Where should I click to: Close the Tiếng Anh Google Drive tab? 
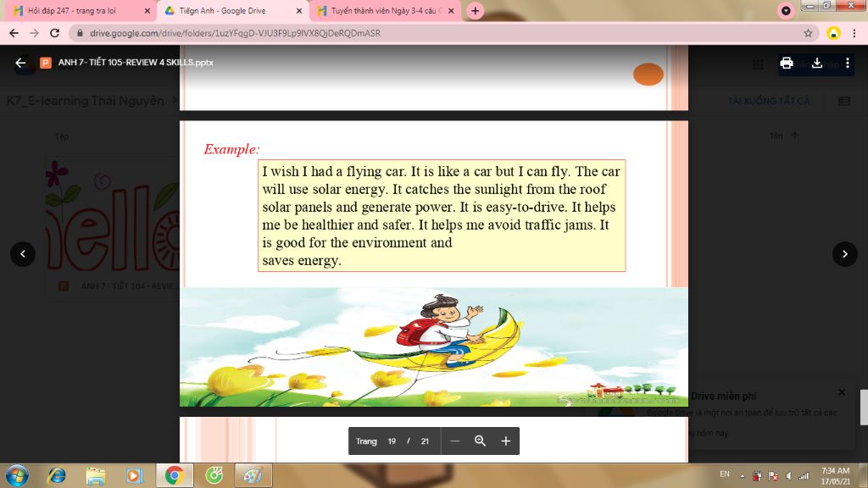pyautogui.click(x=299, y=10)
